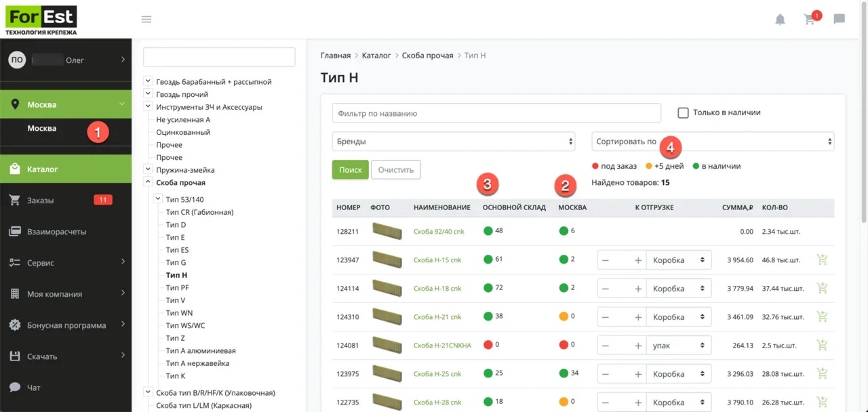Open Взаиморасчеты in the sidebar

[x=66, y=231]
